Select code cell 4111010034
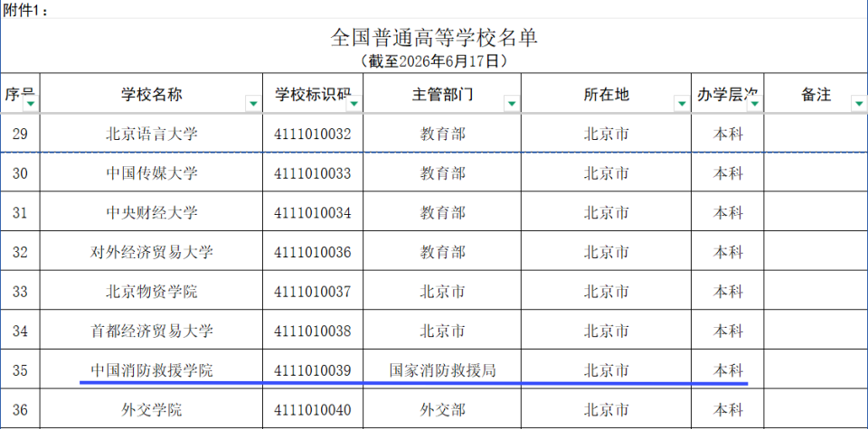Viewport: 868px width, 429px height. [313, 211]
